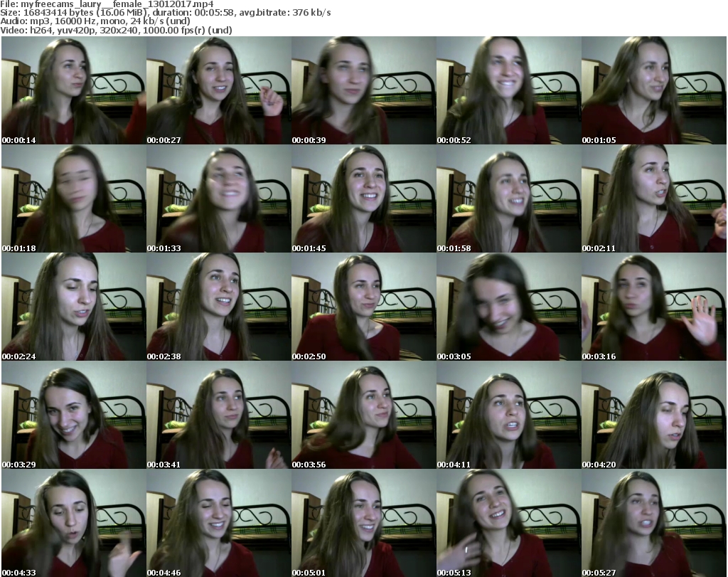
Task: Select the thumbnail timestamped 00:00:39
Action: tap(363, 90)
